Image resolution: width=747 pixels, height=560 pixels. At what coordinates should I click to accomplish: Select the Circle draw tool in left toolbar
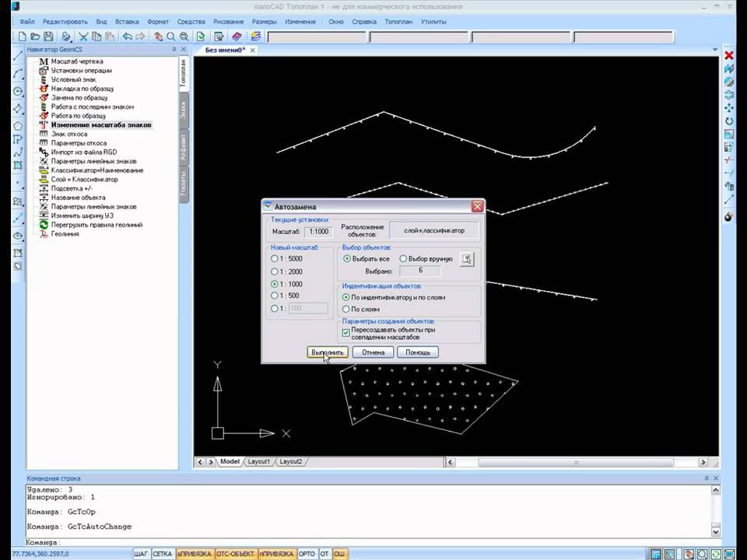[18, 92]
